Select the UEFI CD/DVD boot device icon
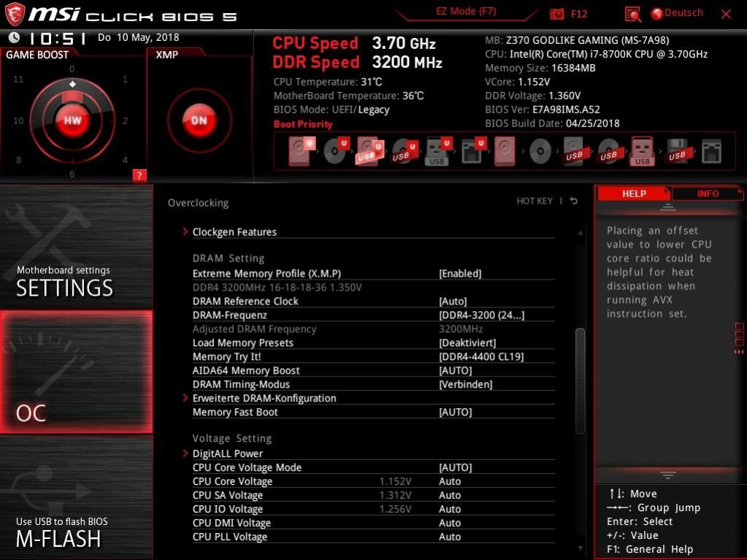The height and width of the screenshot is (560, 747). pos(337,151)
